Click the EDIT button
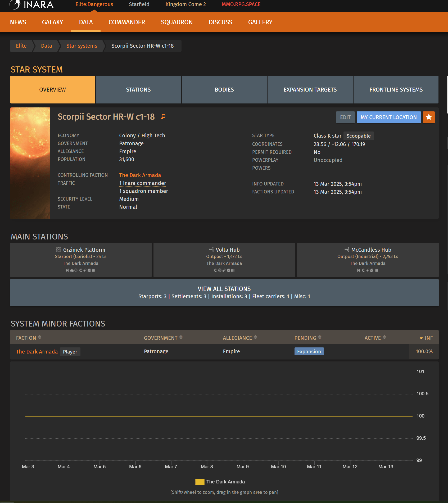Screen dimensions: 448x503 click(x=345, y=117)
